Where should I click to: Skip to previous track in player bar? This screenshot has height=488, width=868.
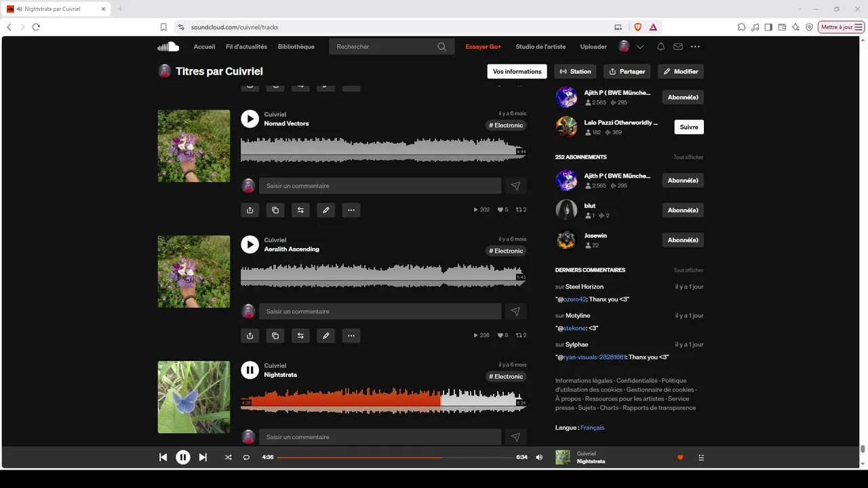163,457
